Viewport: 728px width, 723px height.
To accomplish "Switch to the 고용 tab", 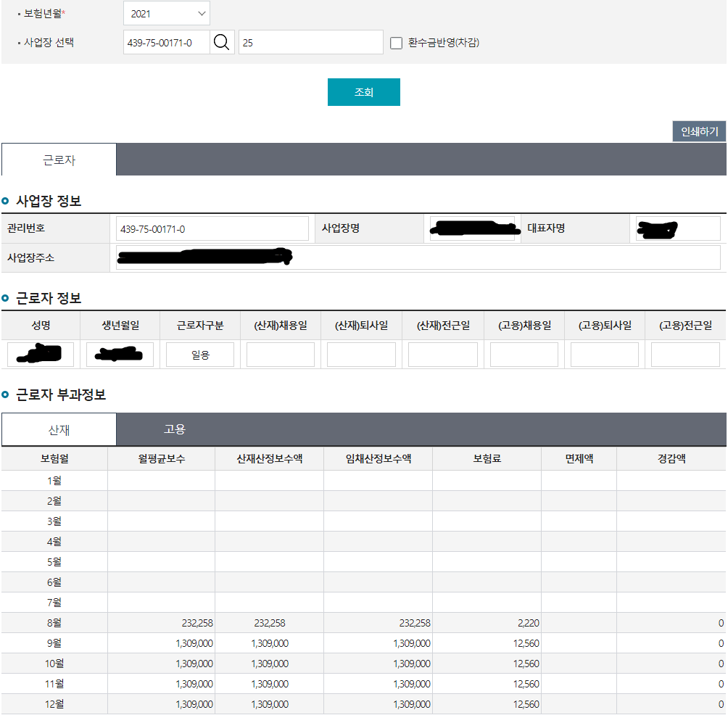I will coord(175,429).
